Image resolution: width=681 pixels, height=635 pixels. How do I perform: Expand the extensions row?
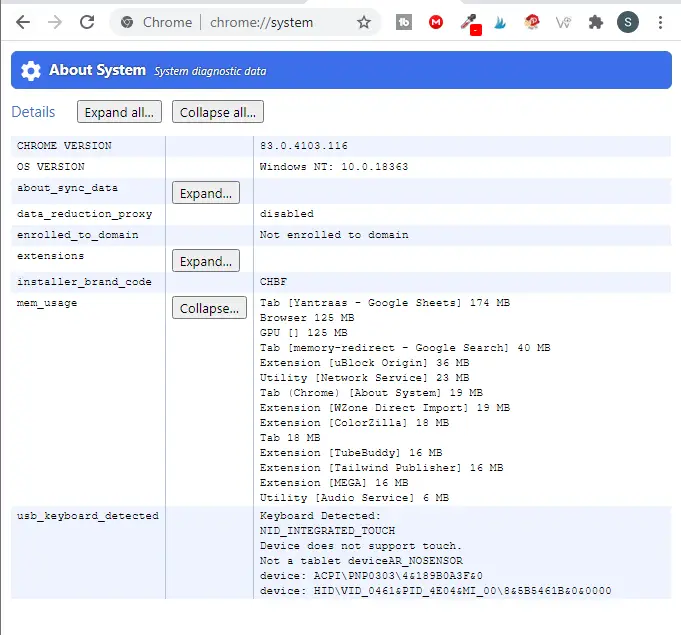point(206,261)
